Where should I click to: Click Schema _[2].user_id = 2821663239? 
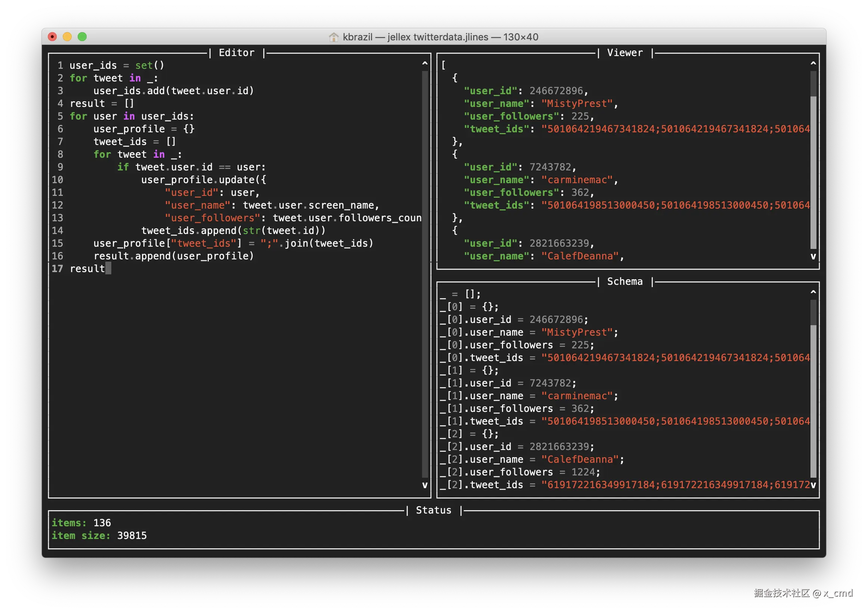pyautogui.click(x=517, y=447)
